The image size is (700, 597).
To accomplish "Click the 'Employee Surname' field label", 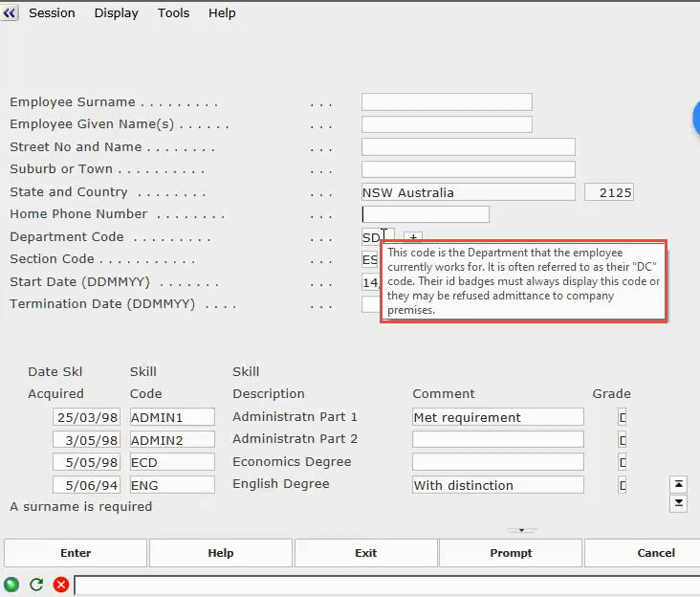I will point(73,101).
